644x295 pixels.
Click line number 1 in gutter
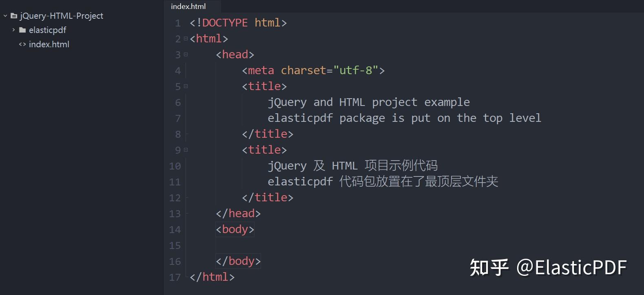(178, 23)
